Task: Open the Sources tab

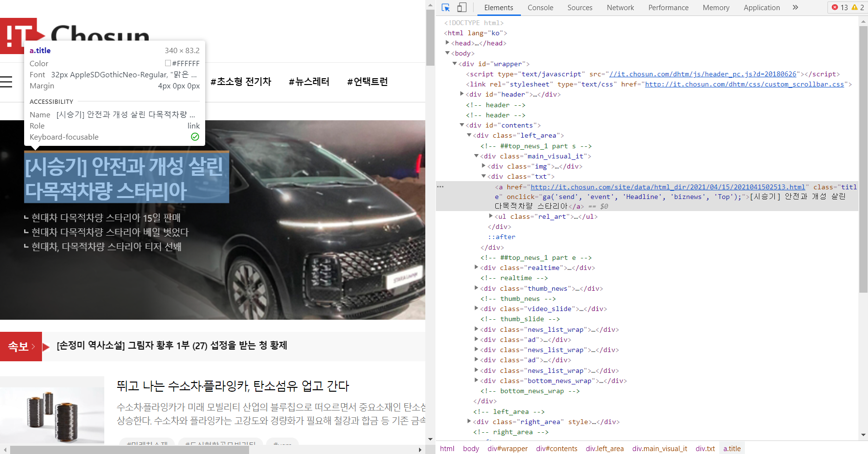Action: tap(580, 8)
